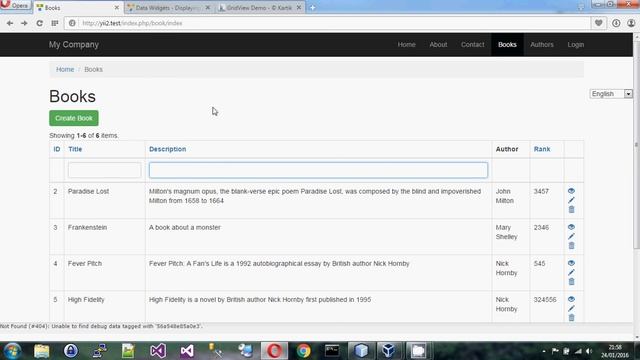This screenshot has width=640, height=360.
Task: Focus the Description filter input
Action: click(318, 170)
